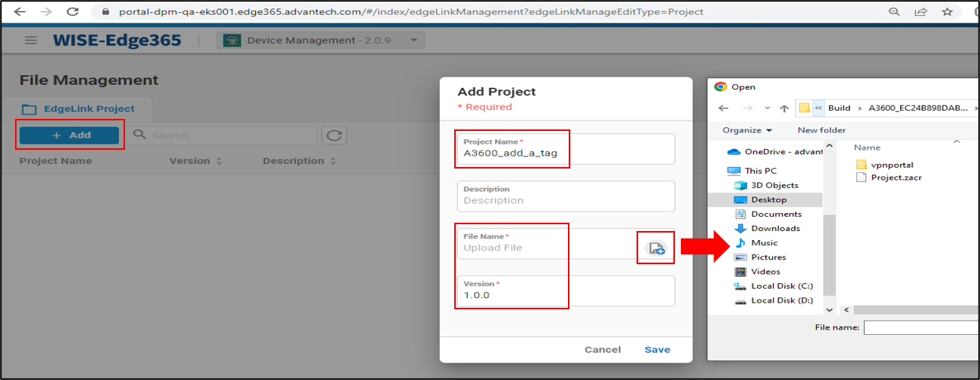This screenshot has width=980, height=380.
Task: Bookmark this page with the star icon
Action: 948,12
